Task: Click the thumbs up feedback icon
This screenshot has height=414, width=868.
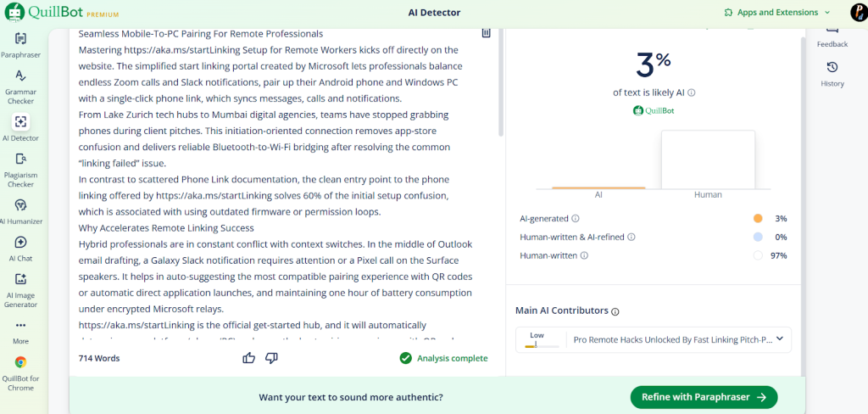Action: click(x=248, y=358)
